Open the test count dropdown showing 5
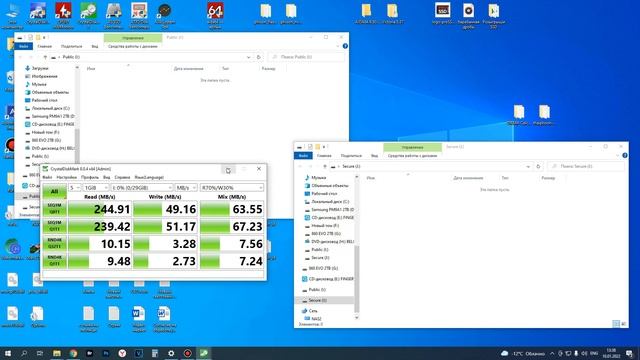Viewport: 640px width, 360px height. (74, 188)
